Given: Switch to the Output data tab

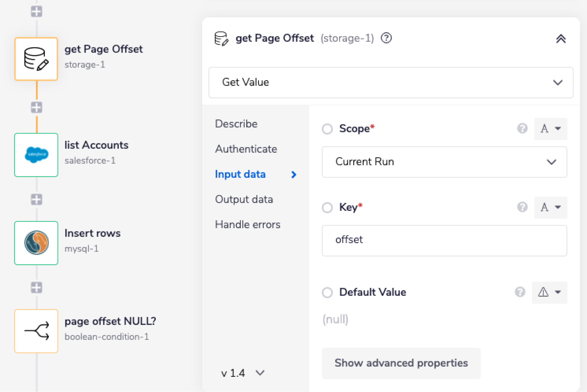Looking at the screenshot, I should (x=244, y=200).
